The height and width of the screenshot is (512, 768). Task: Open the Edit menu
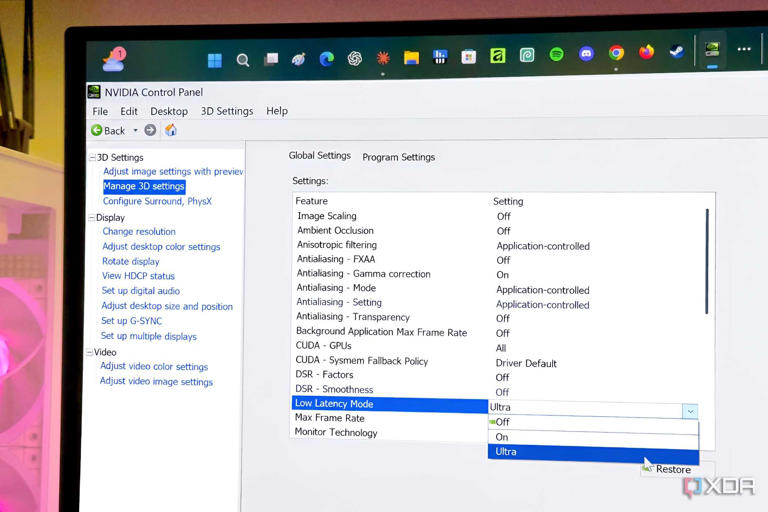(129, 112)
